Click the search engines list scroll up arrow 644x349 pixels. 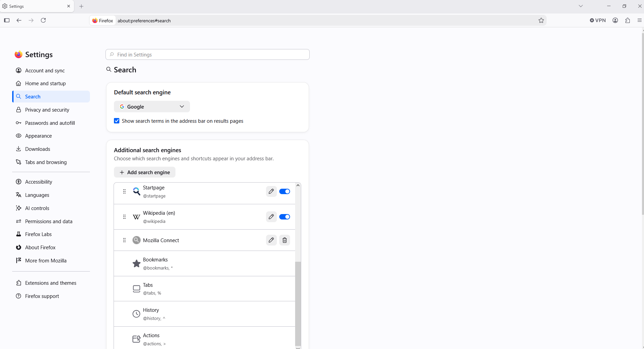click(x=298, y=185)
